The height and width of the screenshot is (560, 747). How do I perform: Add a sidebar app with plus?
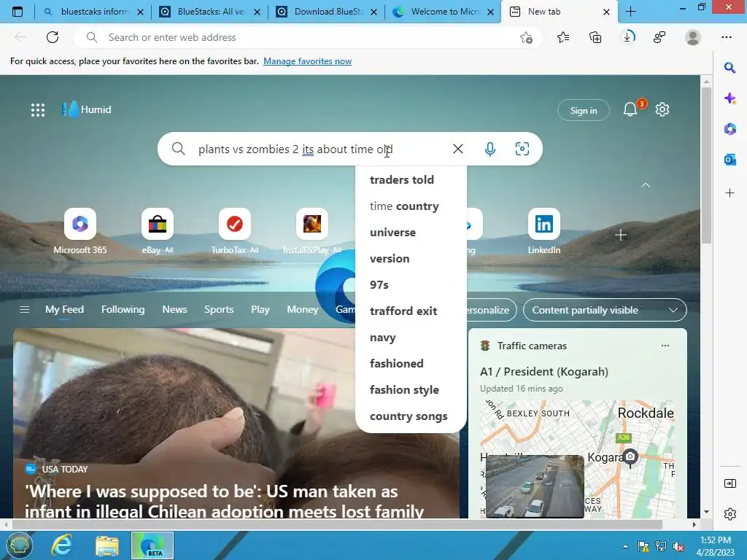(x=729, y=192)
